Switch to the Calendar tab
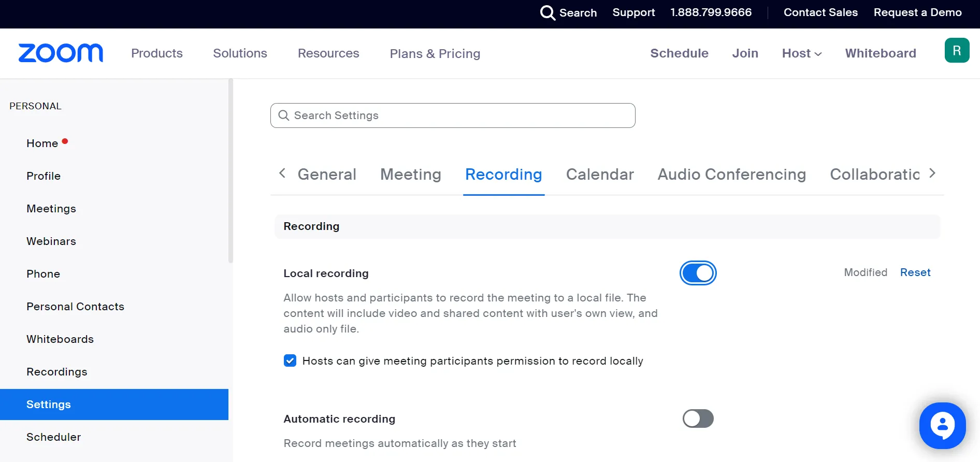 point(600,174)
